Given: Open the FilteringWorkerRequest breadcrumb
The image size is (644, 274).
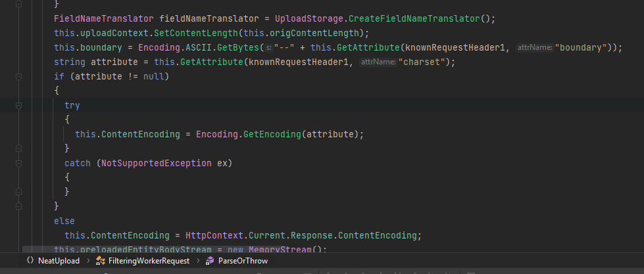Looking at the screenshot, I should [149, 261].
